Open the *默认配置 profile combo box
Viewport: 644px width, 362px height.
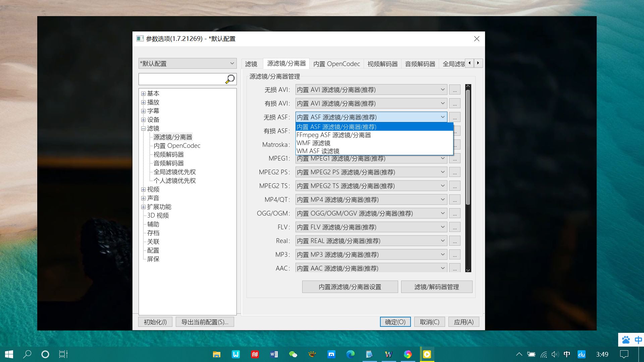[x=231, y=63]
